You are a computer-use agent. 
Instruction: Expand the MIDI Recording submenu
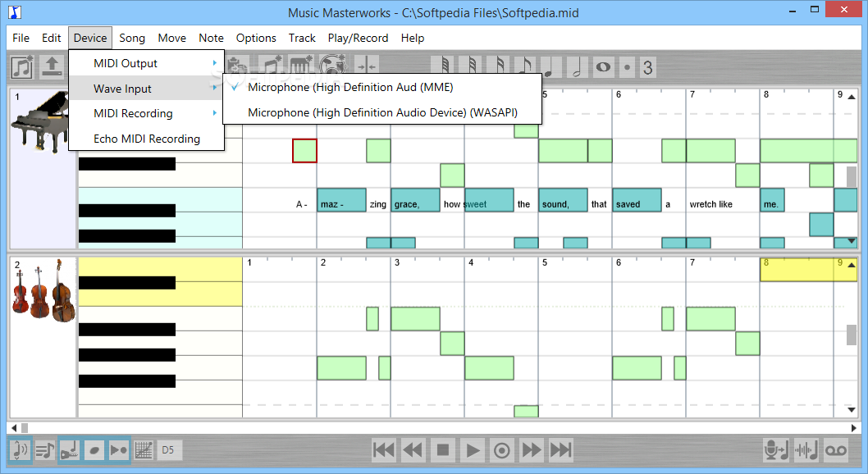point(146,113)
